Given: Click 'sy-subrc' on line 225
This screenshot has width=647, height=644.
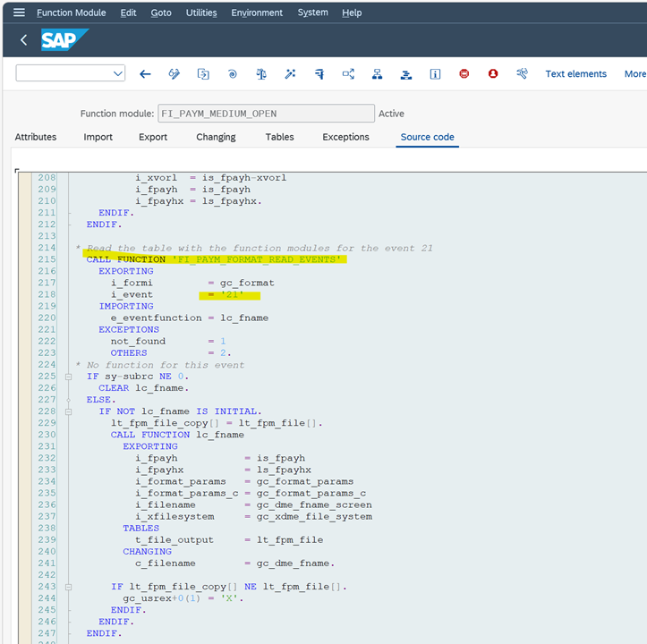Looking at the screenshot, I should point(129,377).
